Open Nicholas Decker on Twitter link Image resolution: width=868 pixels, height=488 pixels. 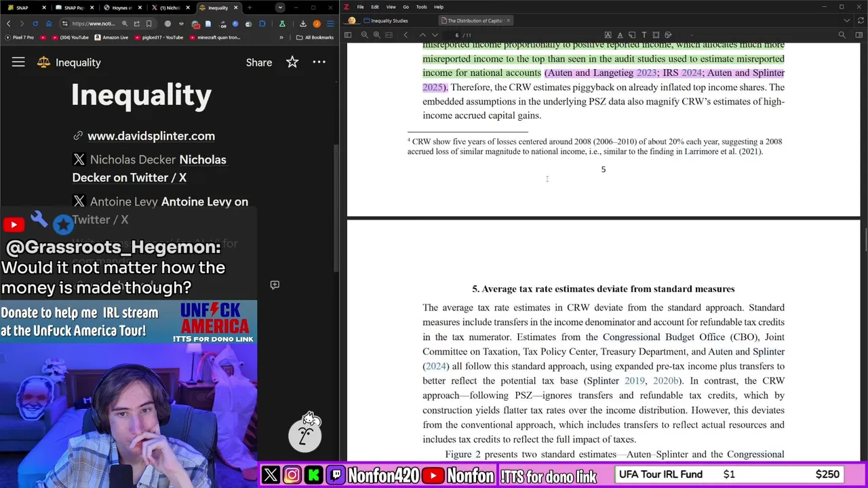(149, 168)
